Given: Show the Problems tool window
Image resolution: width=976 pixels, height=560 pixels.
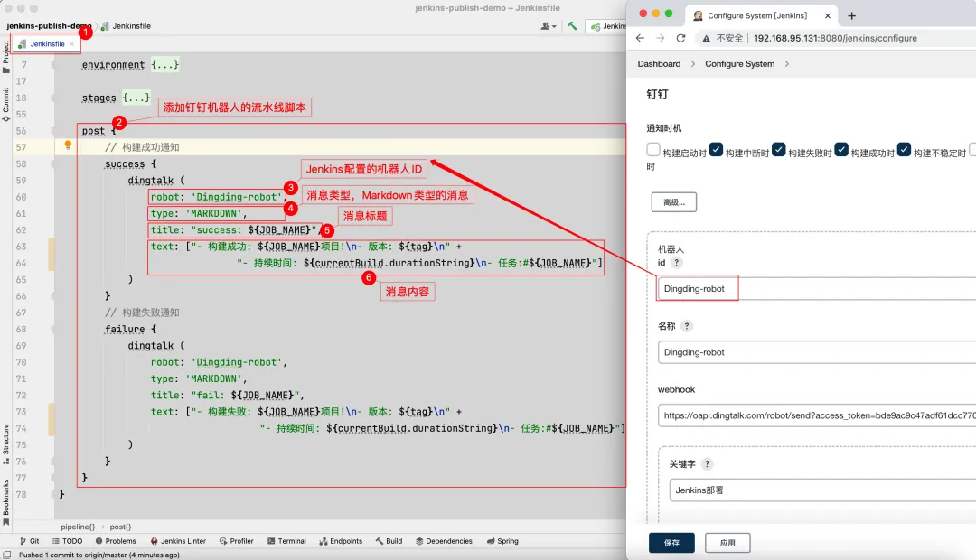Looking at the screenshot, I should point(115,541).
